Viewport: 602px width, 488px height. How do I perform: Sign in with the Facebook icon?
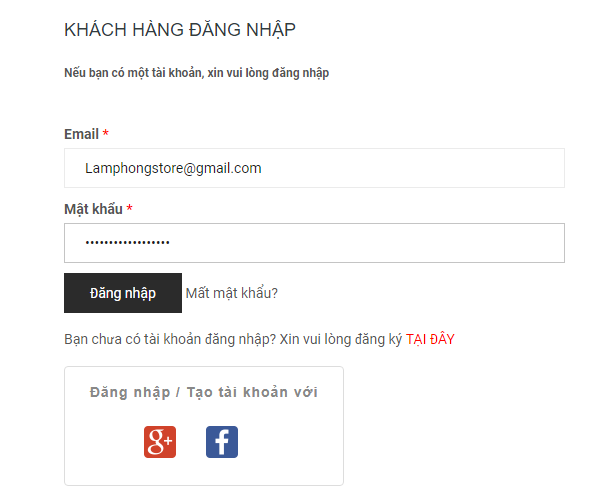point(222,442)
